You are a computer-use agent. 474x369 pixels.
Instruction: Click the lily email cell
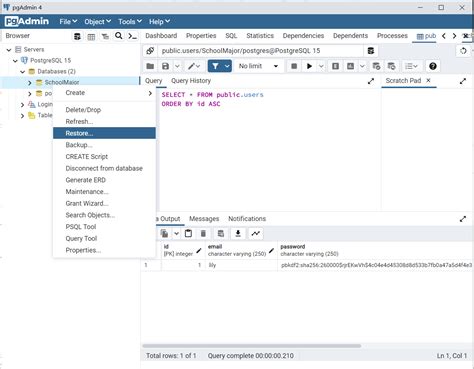(241, 265)
